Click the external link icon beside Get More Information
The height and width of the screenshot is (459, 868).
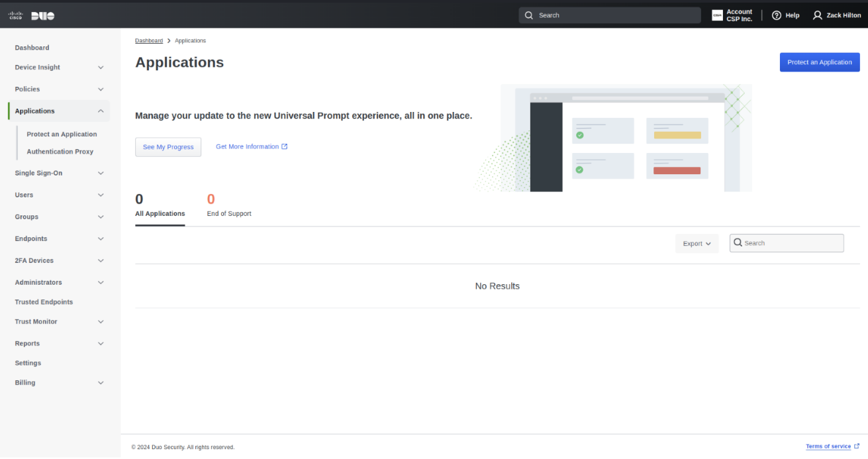pyautogui.click(x=285, y=146)
